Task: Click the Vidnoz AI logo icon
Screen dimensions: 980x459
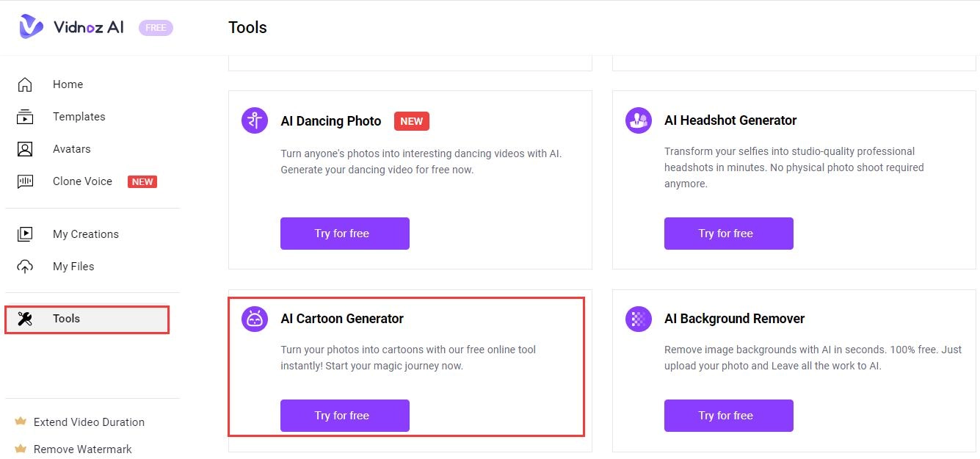Action: (x=31, y=27)
